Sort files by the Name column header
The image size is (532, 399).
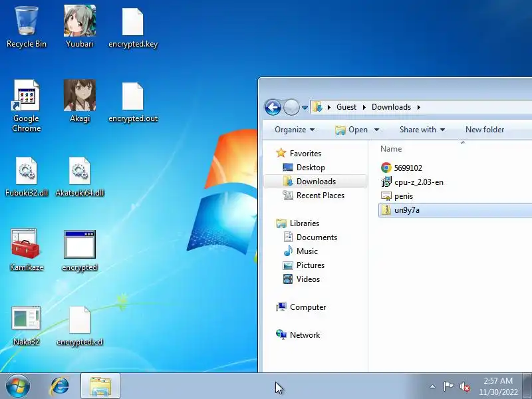391,148
